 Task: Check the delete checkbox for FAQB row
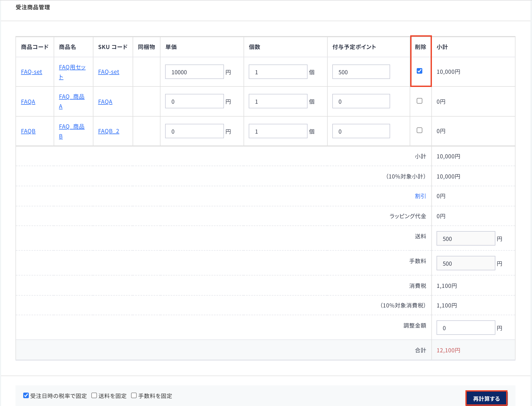(420, 130)
